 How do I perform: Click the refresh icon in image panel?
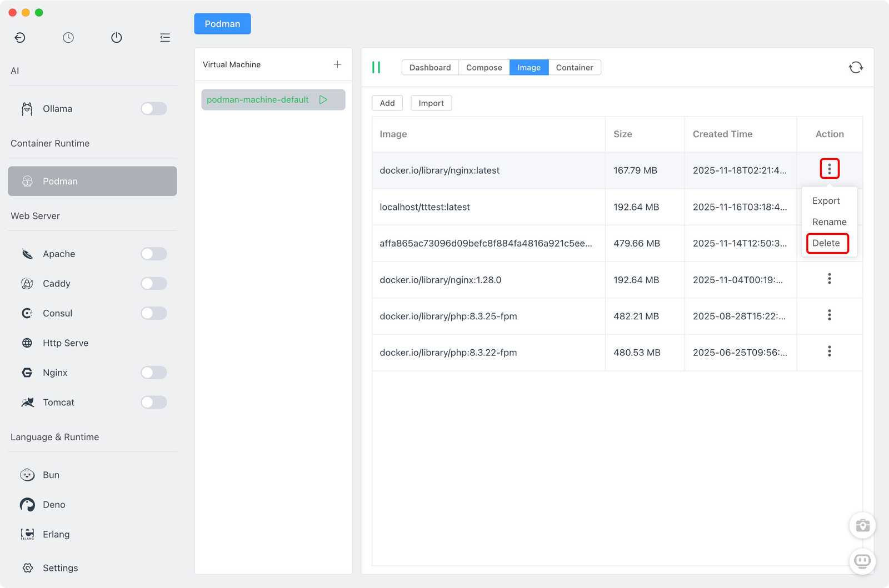point(856,68)
